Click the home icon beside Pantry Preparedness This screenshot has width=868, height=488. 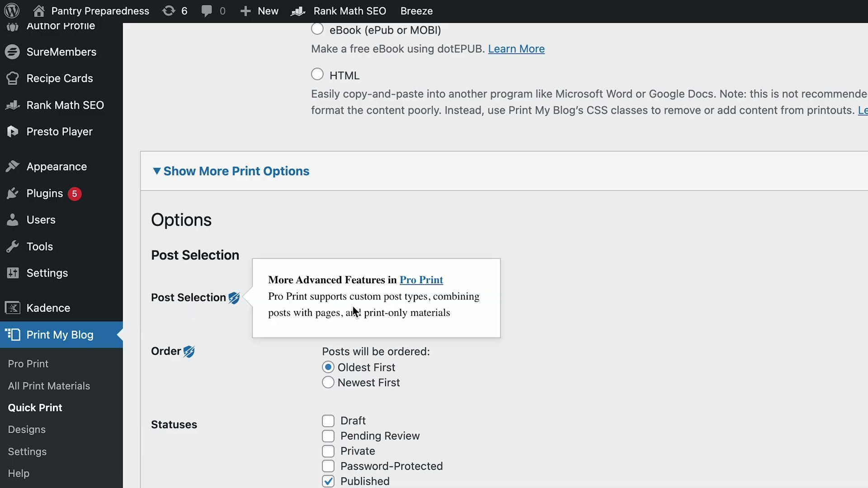click(39, 10)
